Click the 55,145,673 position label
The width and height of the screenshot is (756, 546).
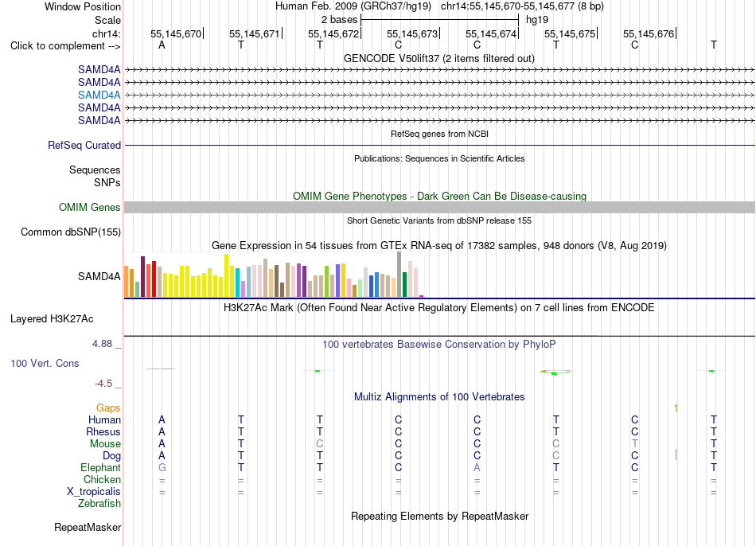[412, 33]
